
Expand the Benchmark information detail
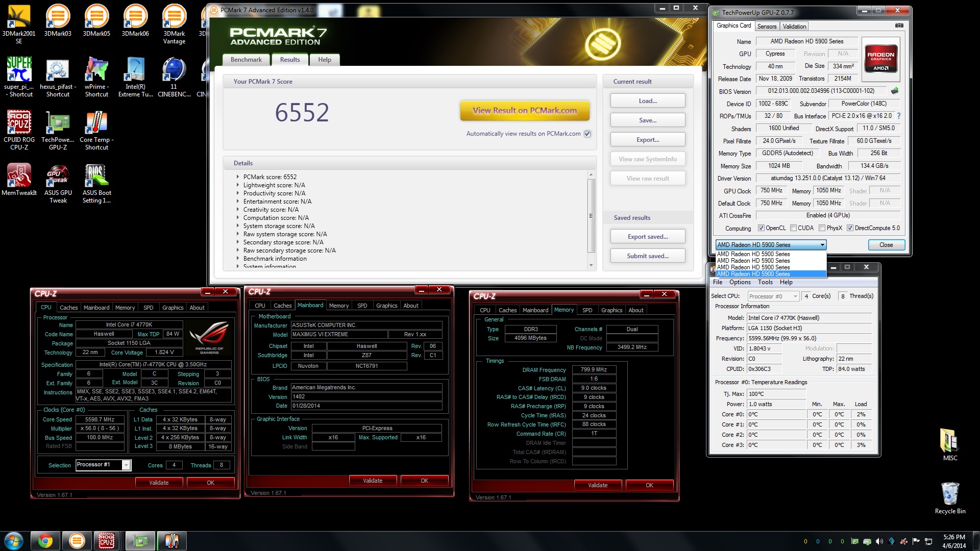237,259
